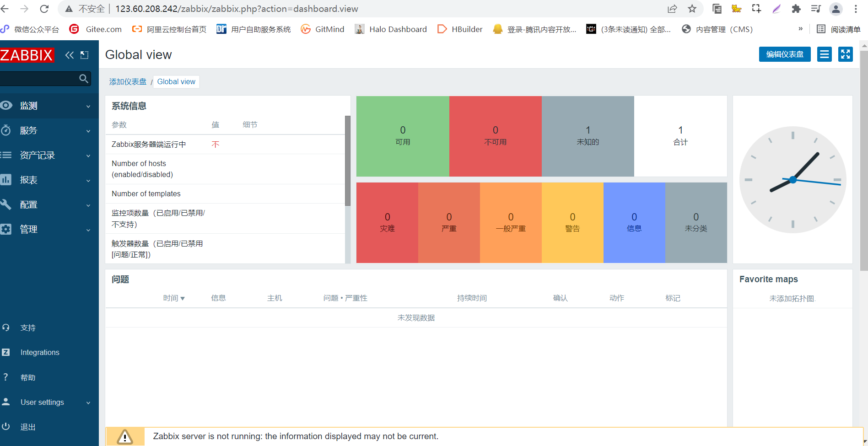Enter kiosk mode with the fullscreen icon

(x=845, y=54)
